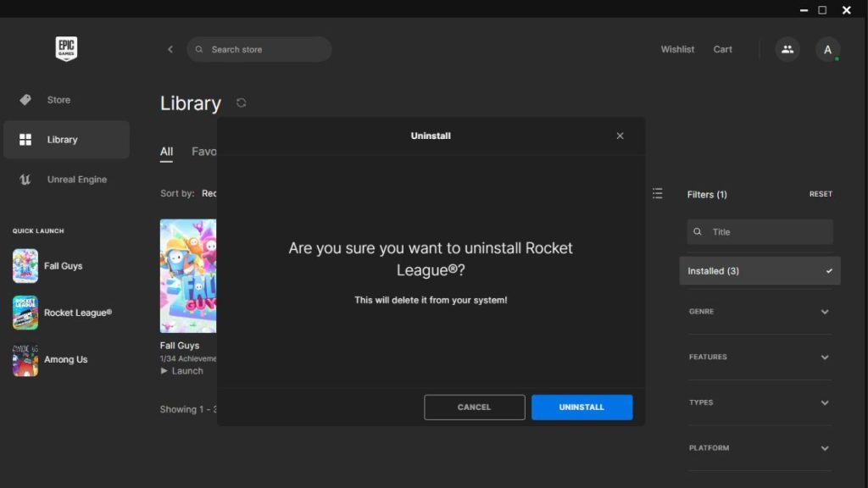Toggle the Installed (3) filter

759,270
